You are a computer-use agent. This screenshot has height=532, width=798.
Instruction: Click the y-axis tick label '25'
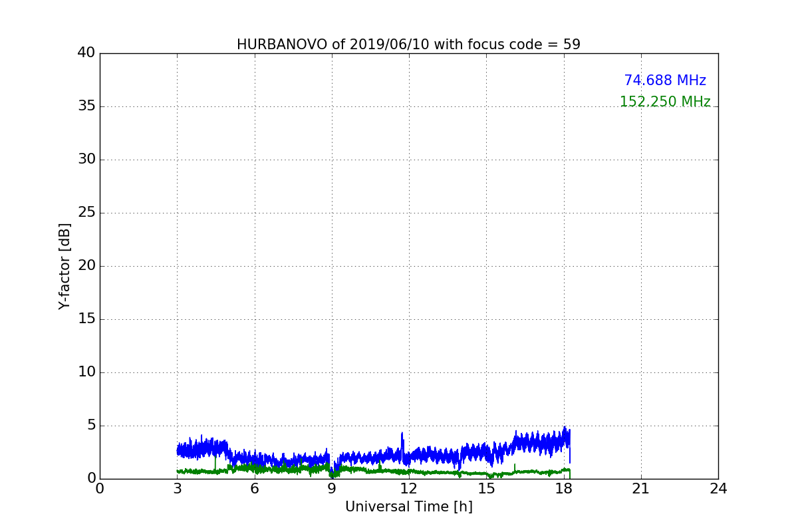coord(86,212)
